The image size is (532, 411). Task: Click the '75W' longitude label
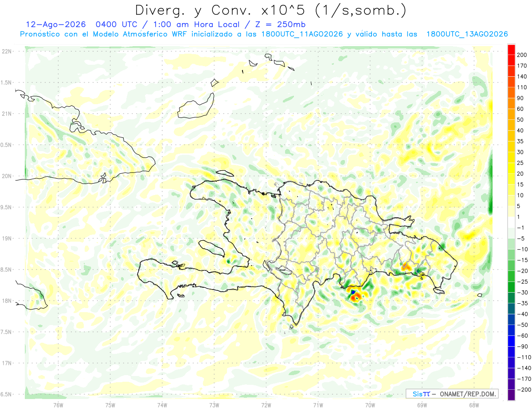tap(110, 404)
